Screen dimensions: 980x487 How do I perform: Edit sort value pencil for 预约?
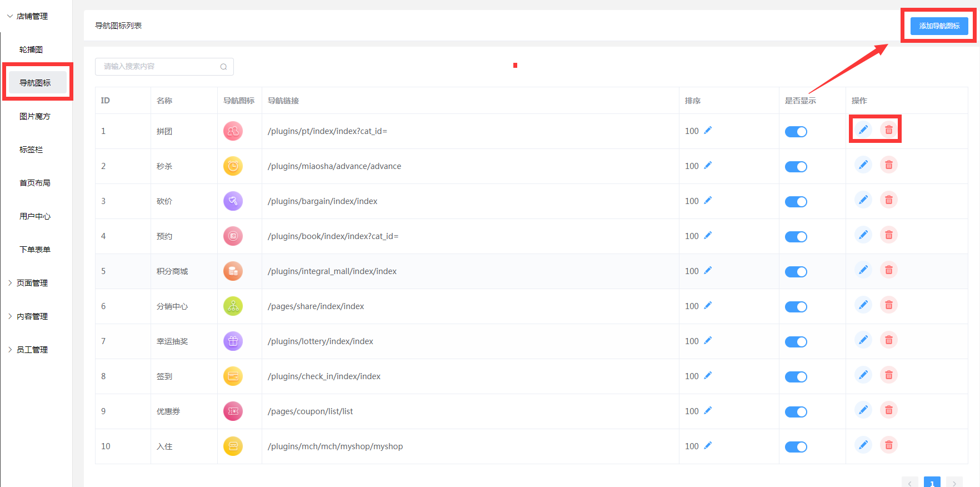coord(708,235)
